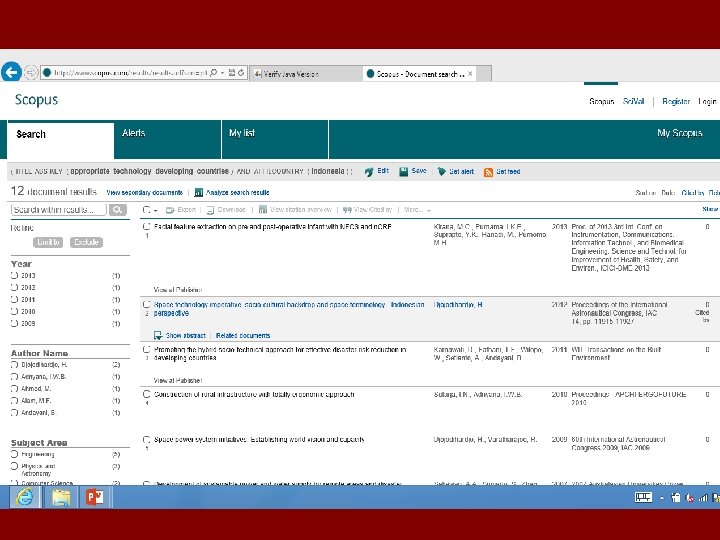
Task: Tick the select all results checkbox
Action: click(146, 210)
